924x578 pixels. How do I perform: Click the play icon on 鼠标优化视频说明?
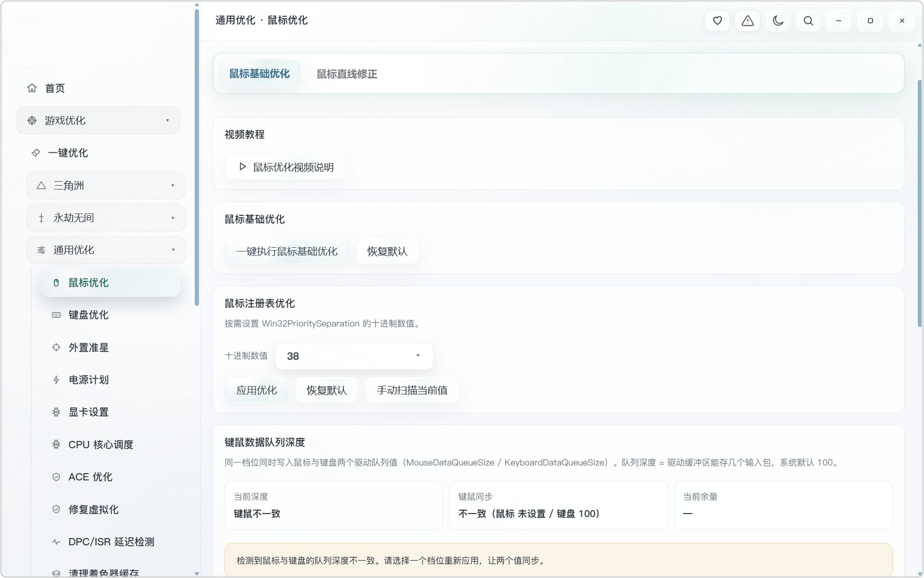tap(242, 167)
